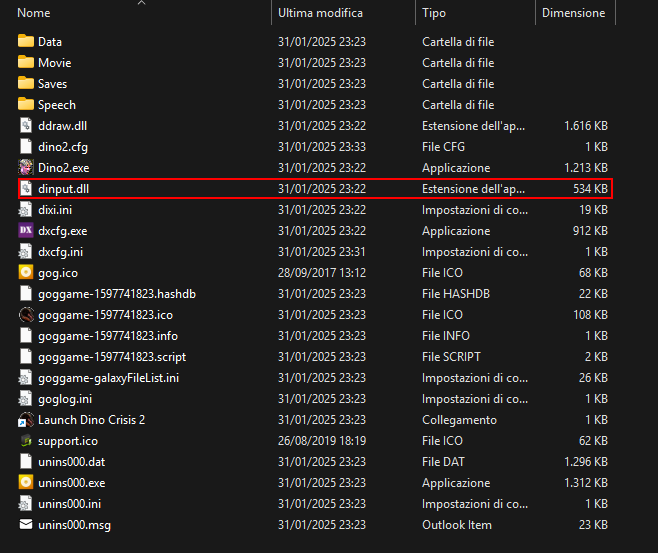Select the dxcfg.exe DX icon
Viewport: 658px width, 553px height.
(x=26, y=230)
